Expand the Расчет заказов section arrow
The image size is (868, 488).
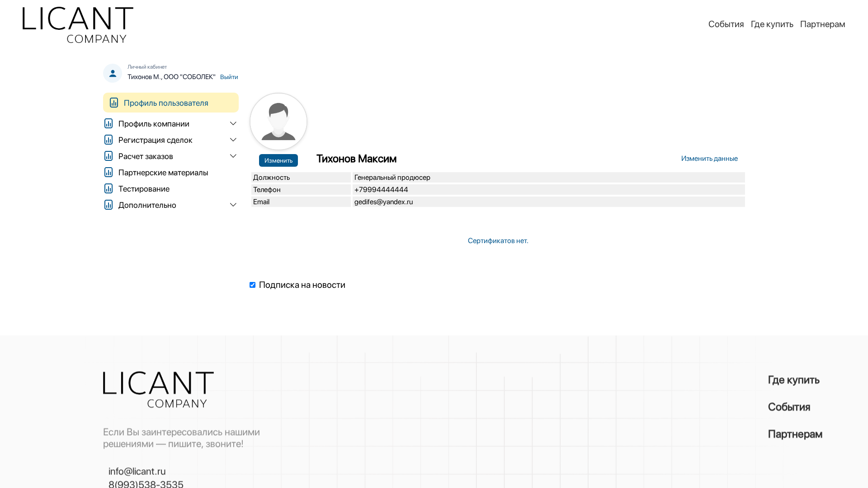[233, 156]
